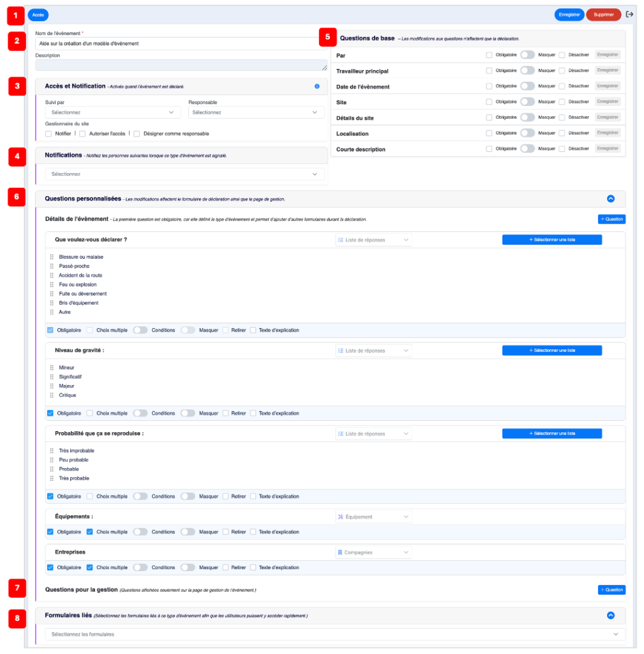Toggle Masquer switch for the Par question
Screen dimensions: 644x654
(x=527, y=55)
